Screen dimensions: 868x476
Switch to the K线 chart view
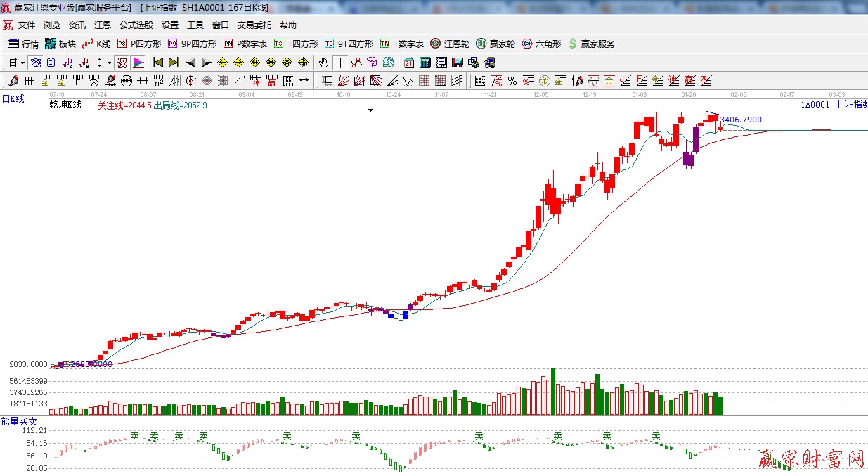point(96,44)
